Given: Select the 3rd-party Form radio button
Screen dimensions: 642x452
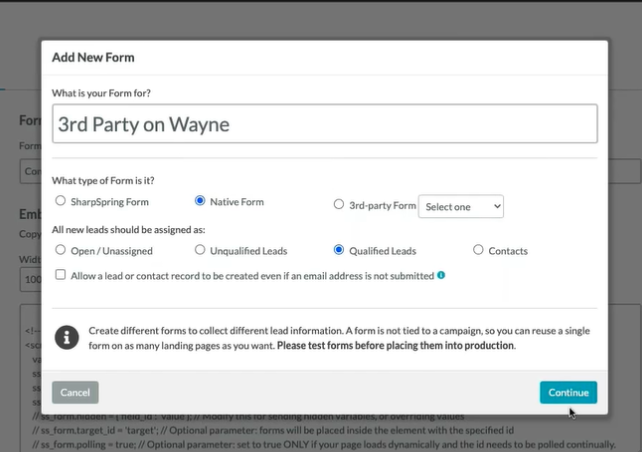Looking at the screenshot, I should click(339, 205).
